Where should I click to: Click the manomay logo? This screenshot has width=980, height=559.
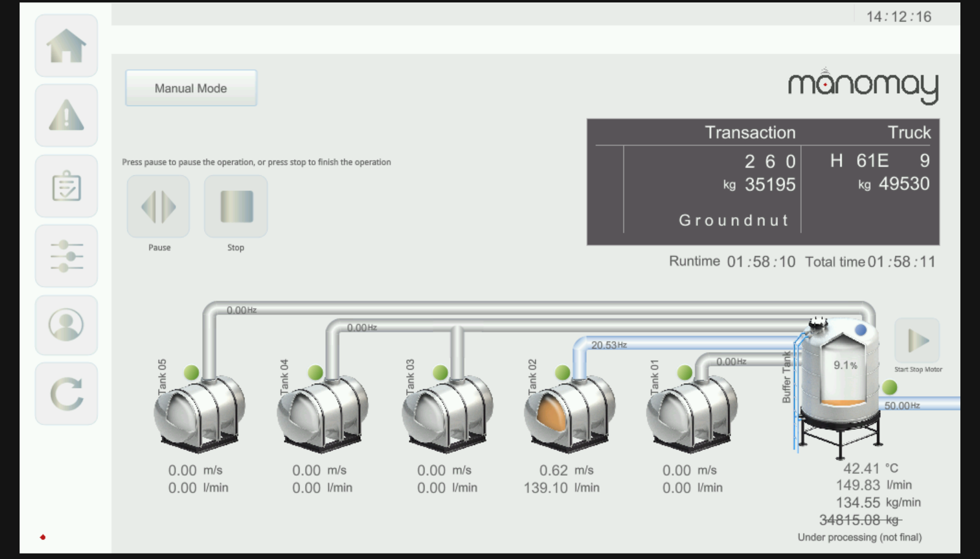[863, 86]
